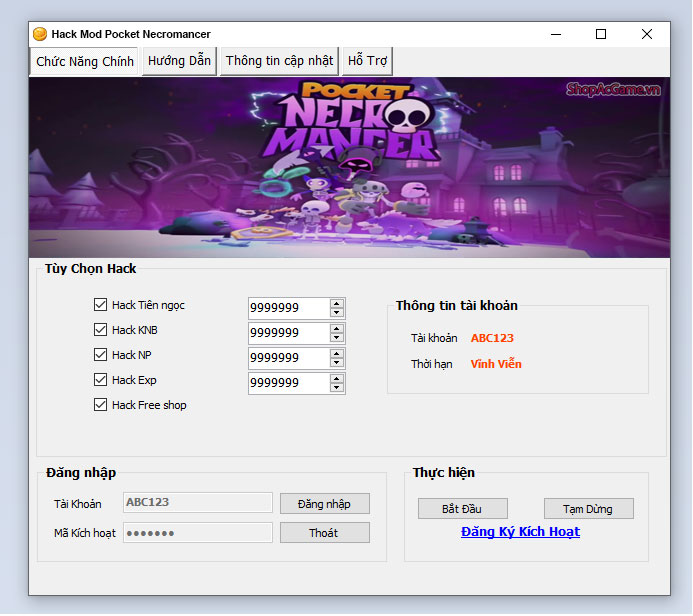The height and width of the screenshot is (616, 693).
Task: Uncheck the Hack Tiên ngọc checkbox
Action: point(100,305)
